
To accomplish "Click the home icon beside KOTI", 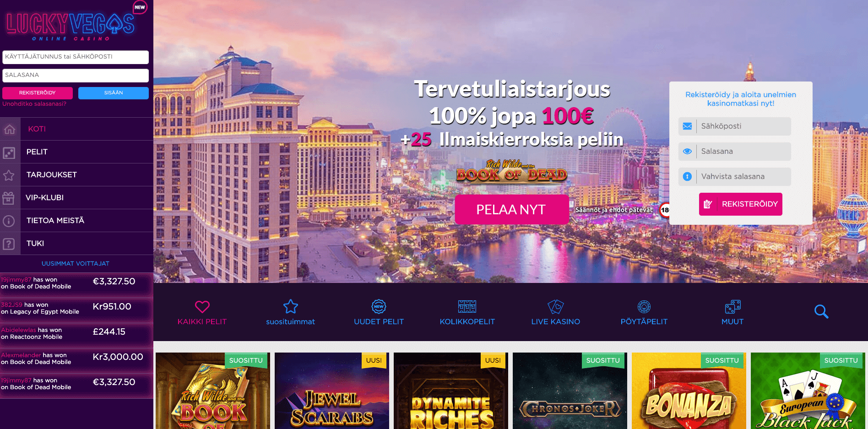I will tap(10, 129).
